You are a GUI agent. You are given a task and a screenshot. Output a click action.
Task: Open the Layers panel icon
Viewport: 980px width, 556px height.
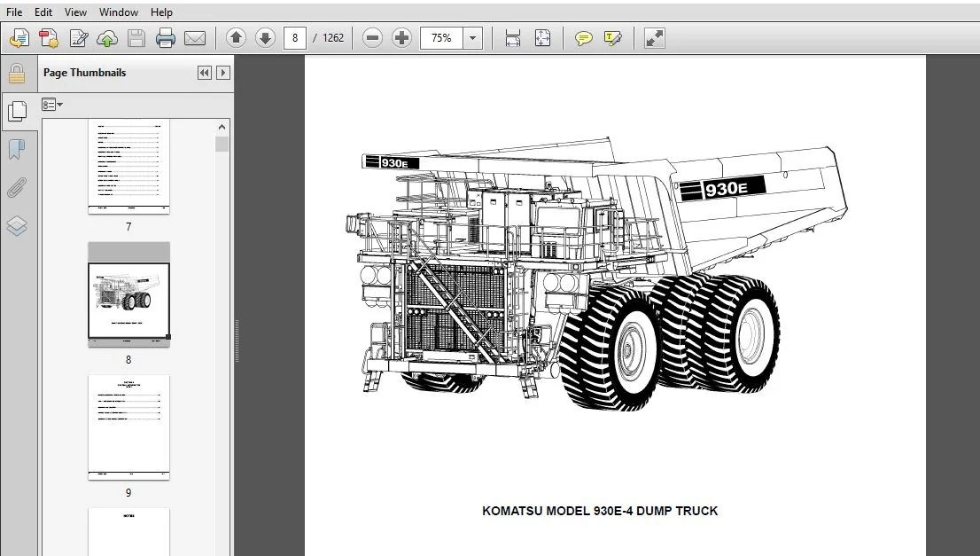tap(17, 226)
